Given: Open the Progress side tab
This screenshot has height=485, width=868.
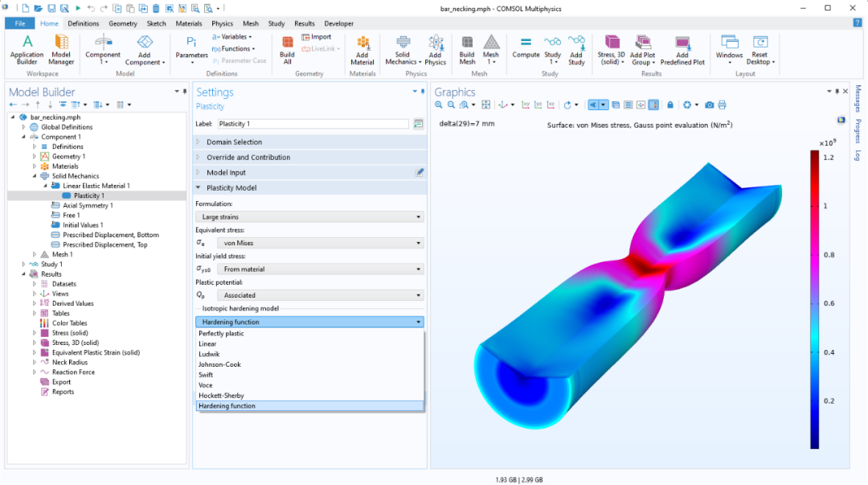Looking at the screenshot, I should (858, 131).
